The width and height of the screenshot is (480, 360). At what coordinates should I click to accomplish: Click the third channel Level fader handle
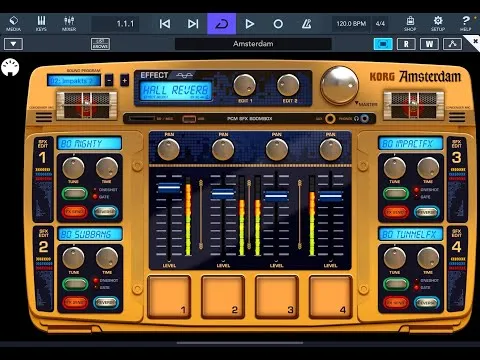[276, 196]
